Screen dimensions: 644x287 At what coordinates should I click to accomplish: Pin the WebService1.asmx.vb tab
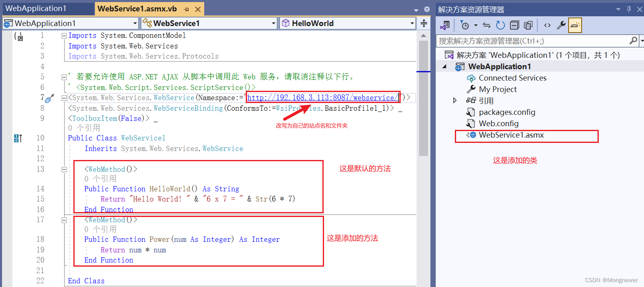click(x=187, y=9)
